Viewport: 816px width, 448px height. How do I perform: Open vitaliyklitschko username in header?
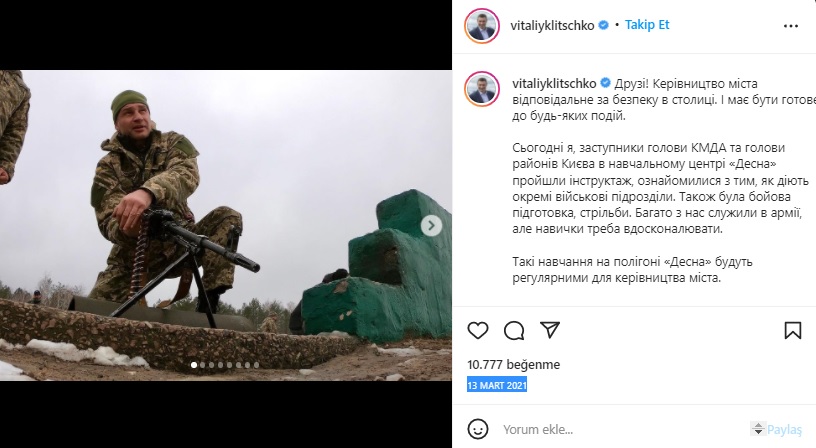click(552, 25)
